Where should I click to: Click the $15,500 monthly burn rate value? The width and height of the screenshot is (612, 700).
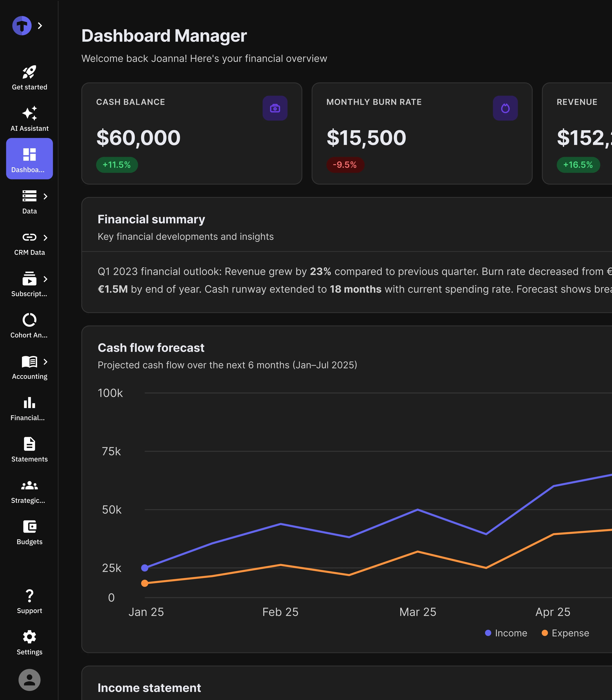tap(366, 138)
